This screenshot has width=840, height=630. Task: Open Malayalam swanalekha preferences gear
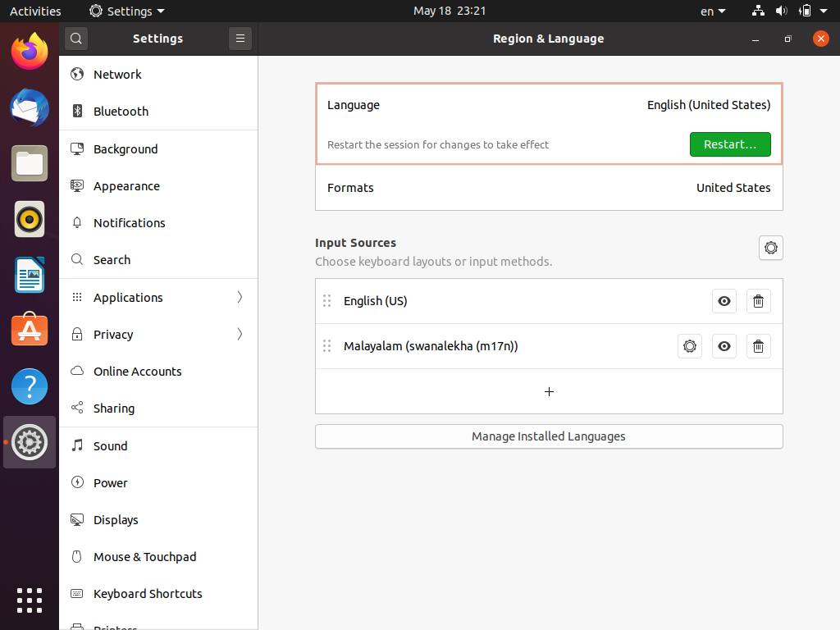pyautogui.click(x=690, y=346)
